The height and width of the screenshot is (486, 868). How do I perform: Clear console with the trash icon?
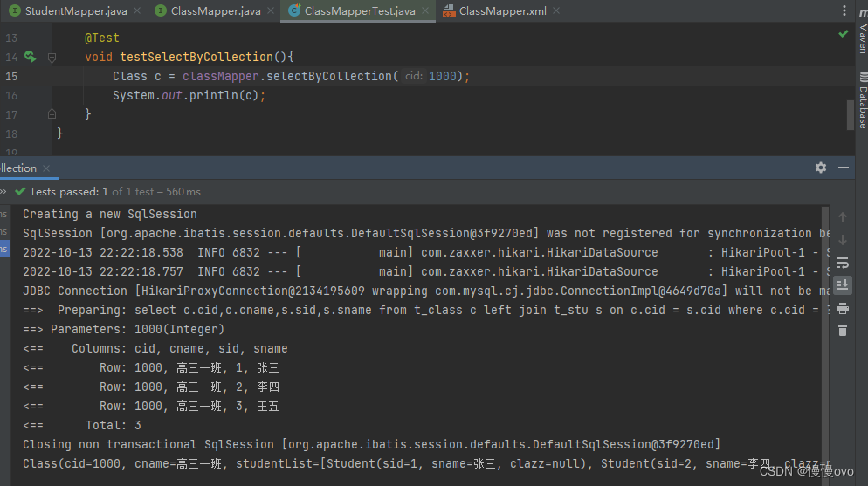click(843, 331)
